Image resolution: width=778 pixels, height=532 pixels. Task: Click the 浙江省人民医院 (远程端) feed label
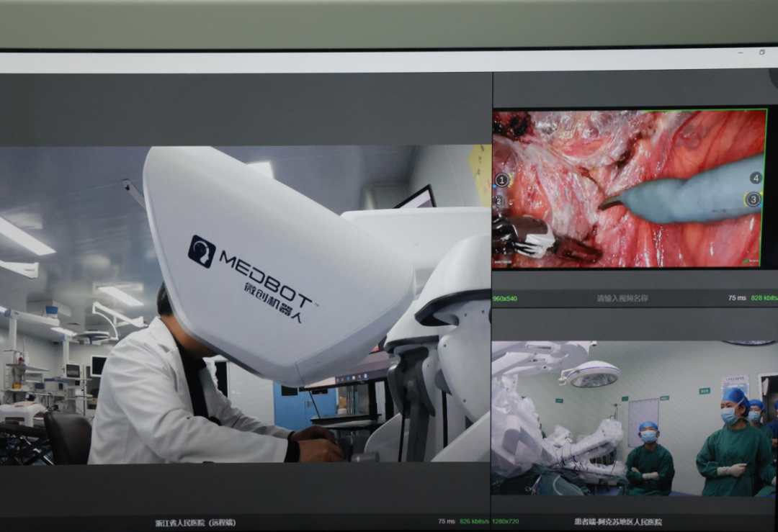coord(195,523)
